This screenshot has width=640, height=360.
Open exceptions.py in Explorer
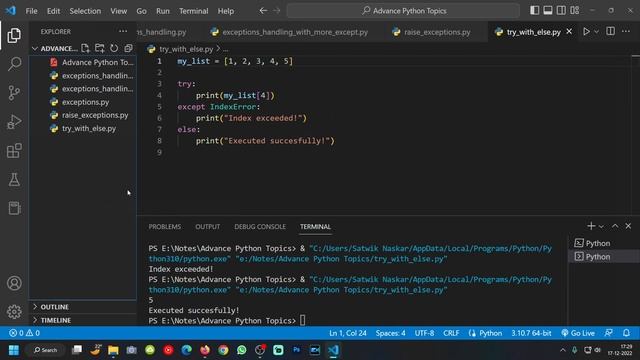(x=83, y=102)
